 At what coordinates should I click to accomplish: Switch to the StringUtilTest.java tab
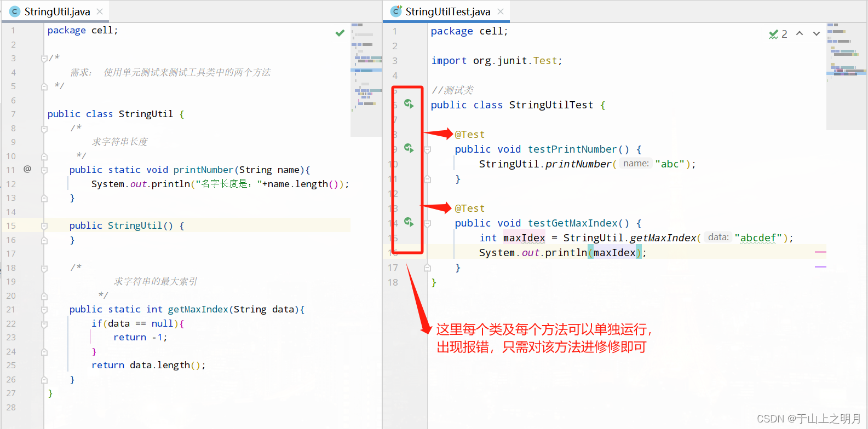(447, 11)
